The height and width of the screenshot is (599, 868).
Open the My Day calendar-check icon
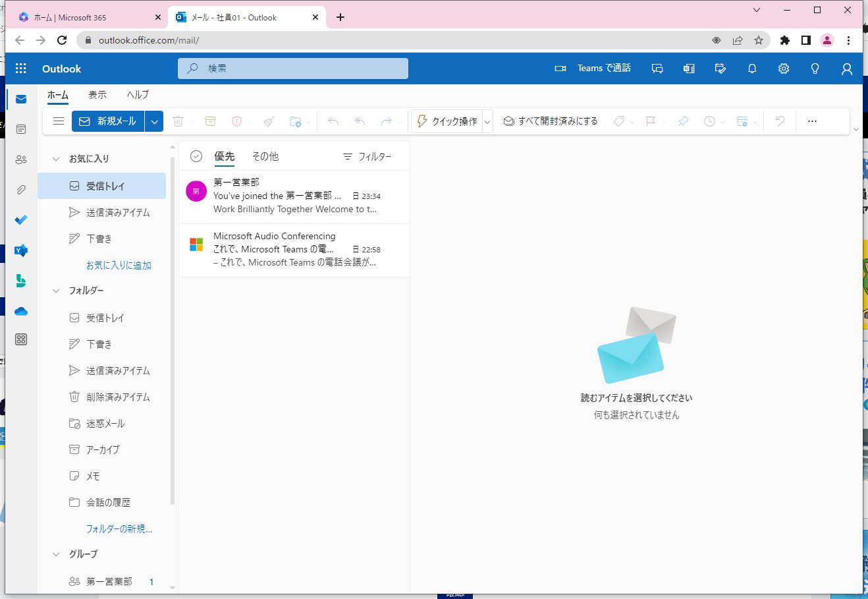(720, 69)
